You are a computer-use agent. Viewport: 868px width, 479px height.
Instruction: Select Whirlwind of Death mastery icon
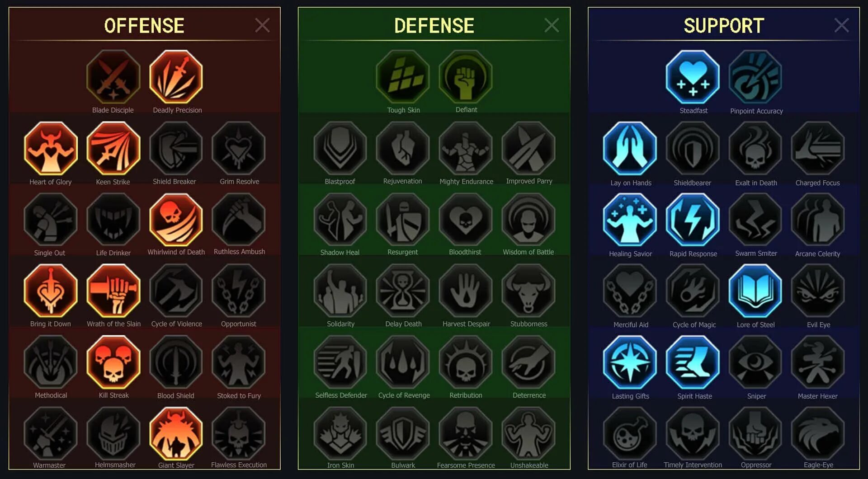tap(176, 220)
